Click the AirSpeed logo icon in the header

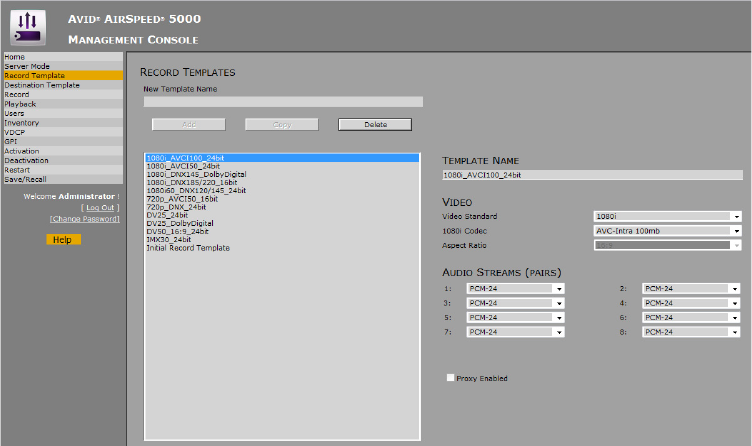point(28,28)
